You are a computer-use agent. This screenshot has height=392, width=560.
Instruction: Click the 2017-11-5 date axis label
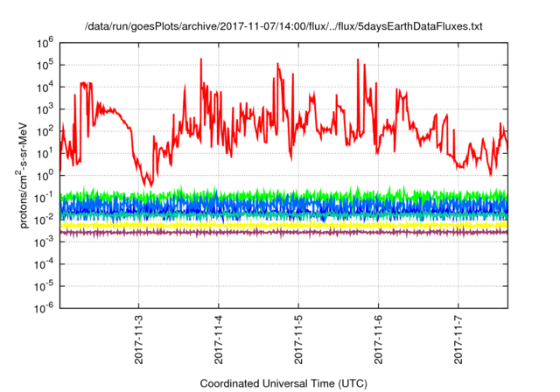pos(298,339)
